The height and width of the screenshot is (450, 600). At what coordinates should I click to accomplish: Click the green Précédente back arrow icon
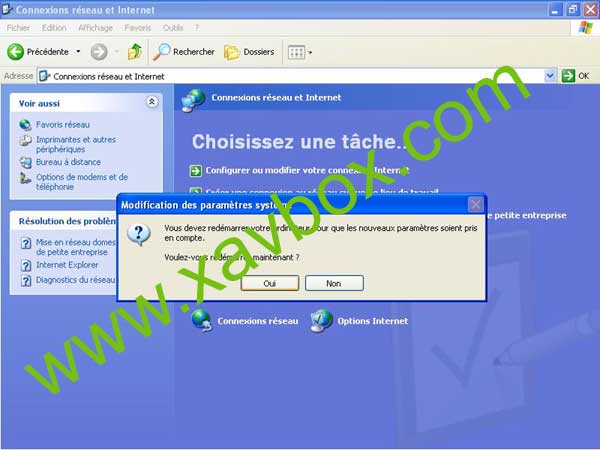pyautogui.click(x=16, y=52)
